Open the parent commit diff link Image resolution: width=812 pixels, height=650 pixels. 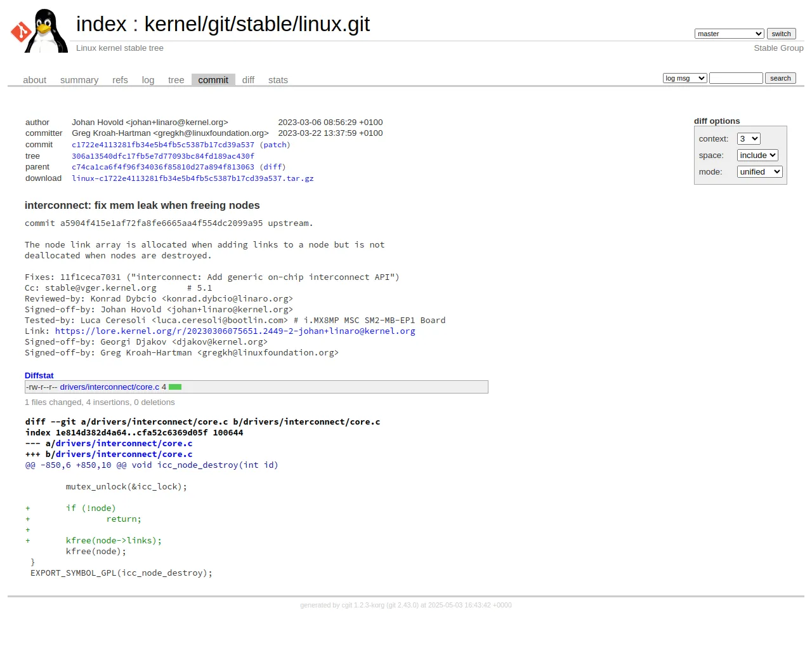[274, 167]
